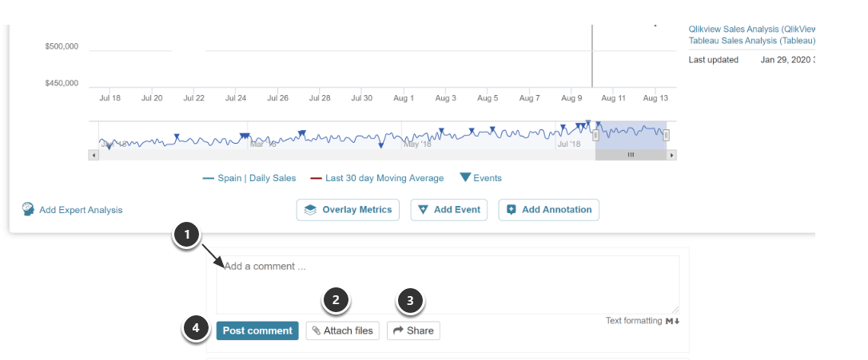Click the Share arrow icon
This screenshot has width=868, height=360.
click(397, 330)
